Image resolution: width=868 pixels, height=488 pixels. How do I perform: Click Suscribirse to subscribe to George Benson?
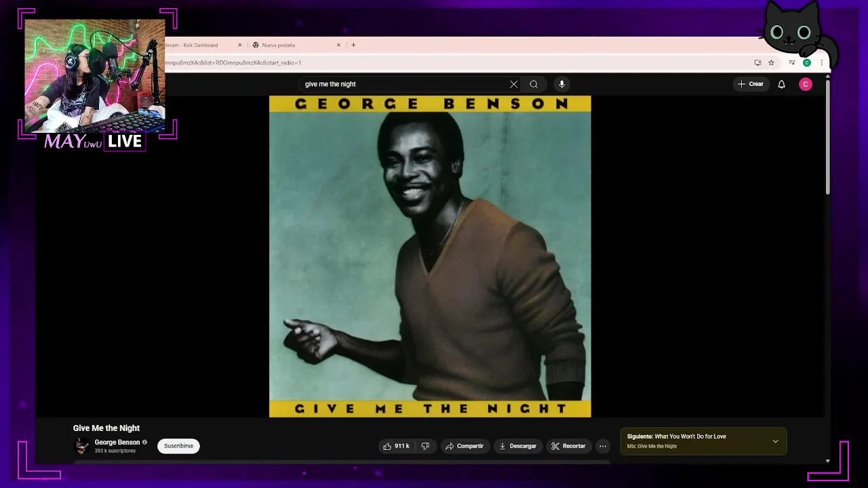[178, 446]
